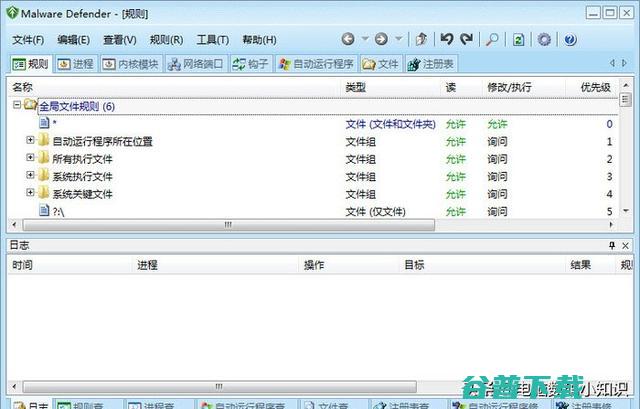
Task: Expand the 自动运行程序所在位置 group
Action: point(30,140)
